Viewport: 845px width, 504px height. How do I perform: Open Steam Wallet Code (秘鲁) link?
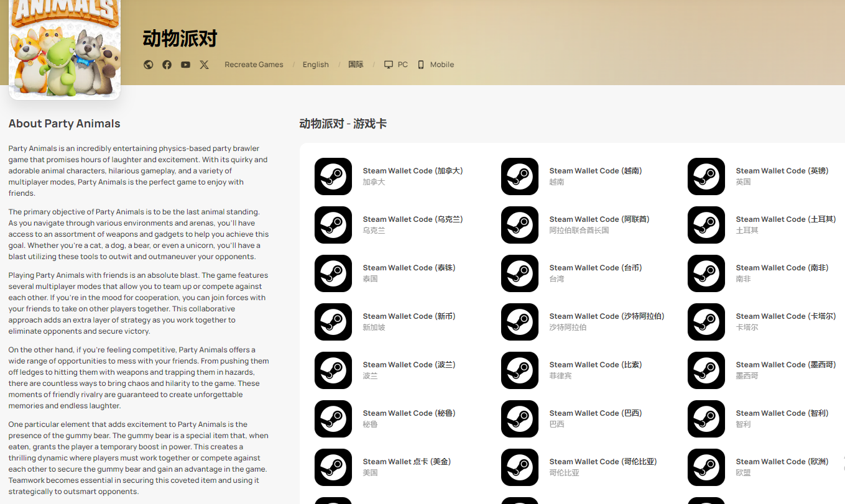409,413
